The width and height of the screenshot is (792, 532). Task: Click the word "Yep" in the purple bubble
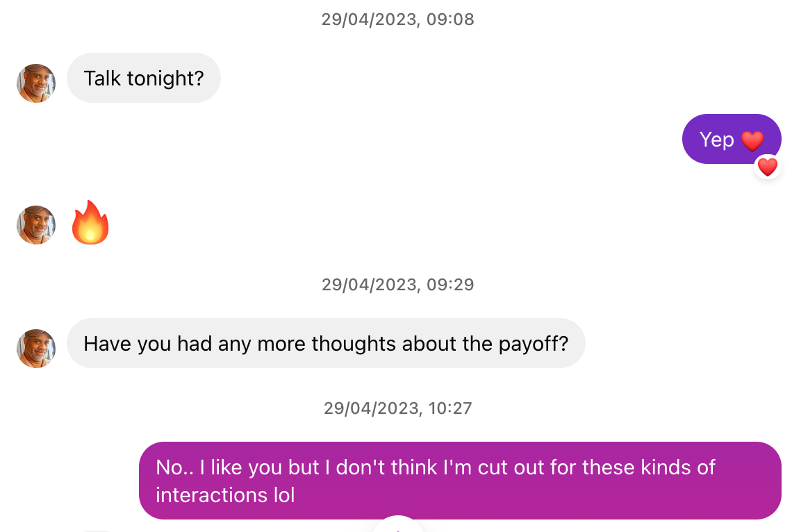pos(716,140)
